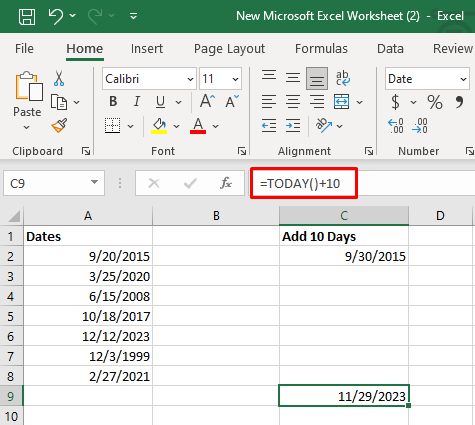The height and width of the screenshot is (425, 475).
Task: Click Align Right icon
Action: (317, 102)
